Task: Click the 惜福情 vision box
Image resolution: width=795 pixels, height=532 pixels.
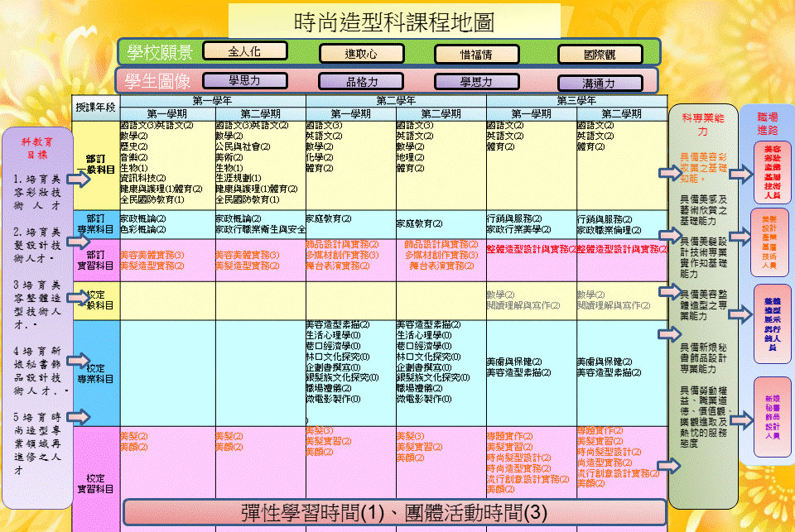Action: tap(477, 55)
